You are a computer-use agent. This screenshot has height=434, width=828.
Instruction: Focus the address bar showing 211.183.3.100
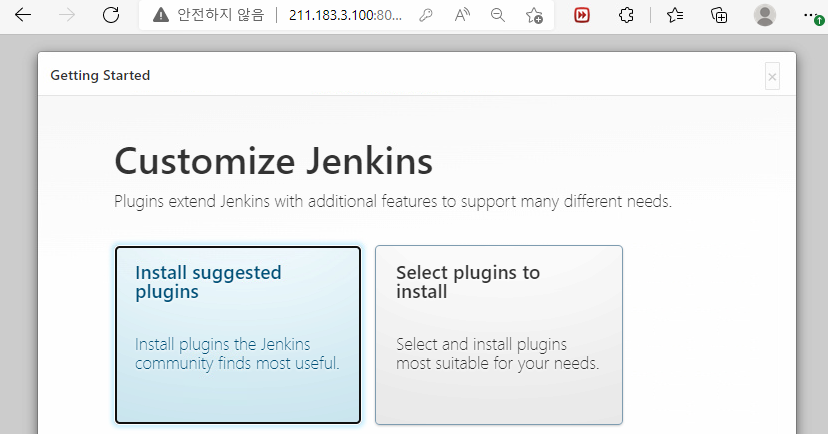[x=345, y=15]
